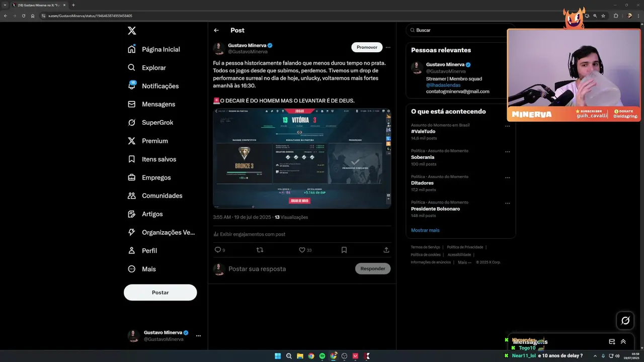
Task: Open the Explorar search icon in sidebar
Action: [x=132, y=67]
